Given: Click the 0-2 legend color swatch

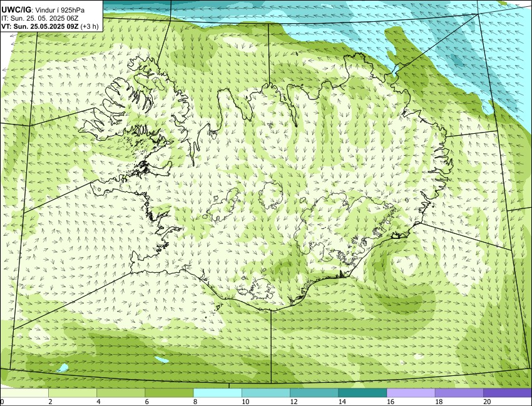Looking at the screenshot, I should tap(24, 393).
